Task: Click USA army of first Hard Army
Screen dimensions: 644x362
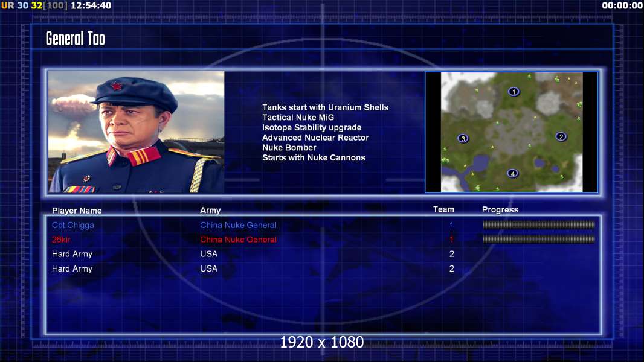Action: [x=208, y=254]
